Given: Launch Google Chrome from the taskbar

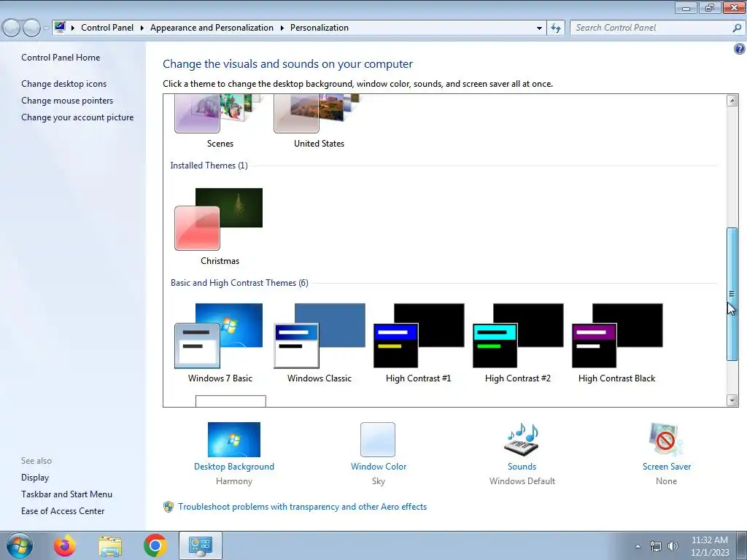Looking at the screenshot, I should coord(155,545).
